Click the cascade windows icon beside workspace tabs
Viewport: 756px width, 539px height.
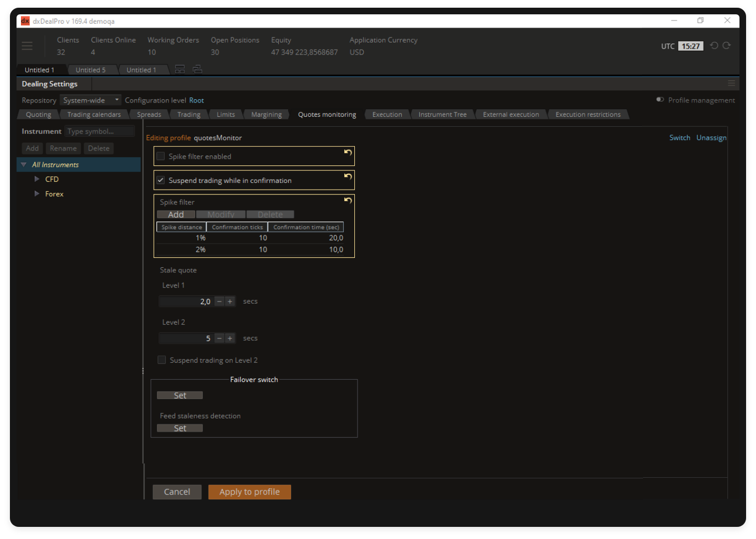click(197, 69)
